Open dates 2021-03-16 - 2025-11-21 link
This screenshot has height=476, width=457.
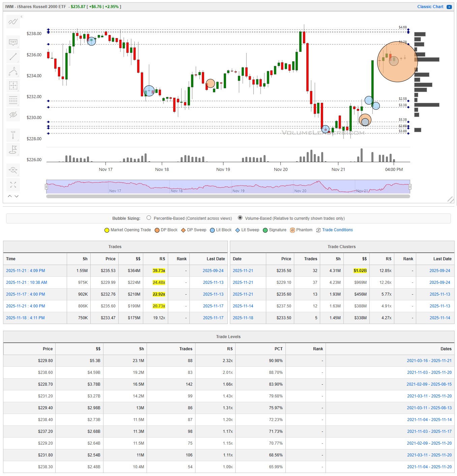(x=429, y=361)
